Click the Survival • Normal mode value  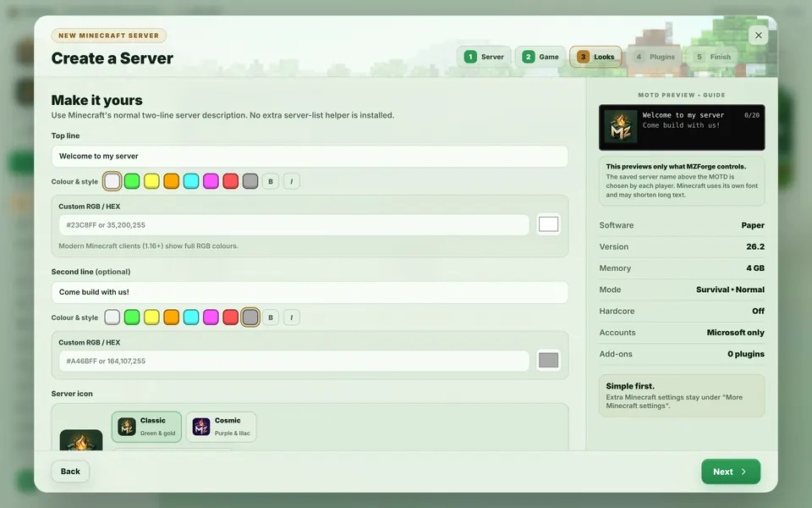(x=730, y=290)
